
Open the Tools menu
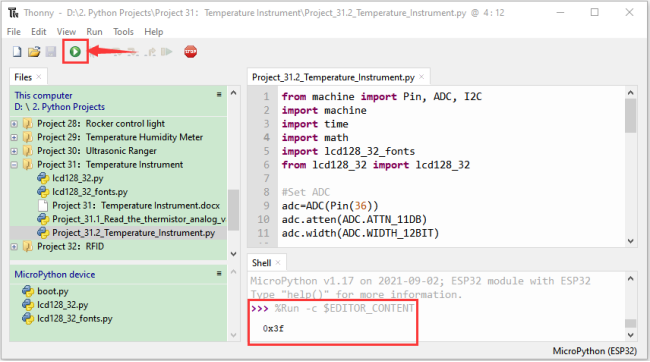tap(123, 32)
